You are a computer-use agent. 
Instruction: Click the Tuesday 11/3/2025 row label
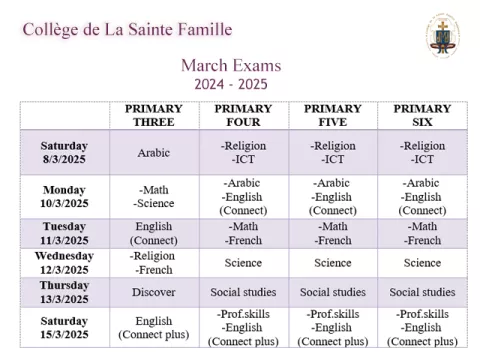click(x=64, y=233)
